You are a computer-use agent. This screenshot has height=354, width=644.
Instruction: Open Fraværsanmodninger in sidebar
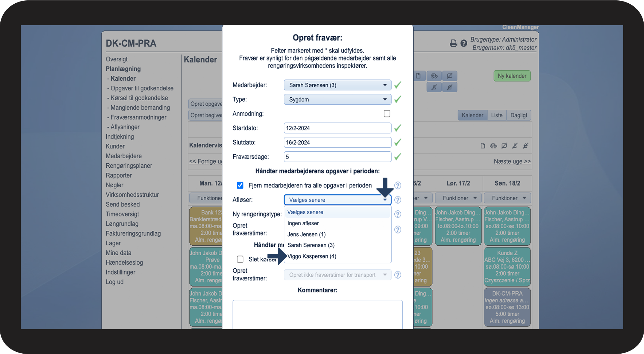(138, 117)
